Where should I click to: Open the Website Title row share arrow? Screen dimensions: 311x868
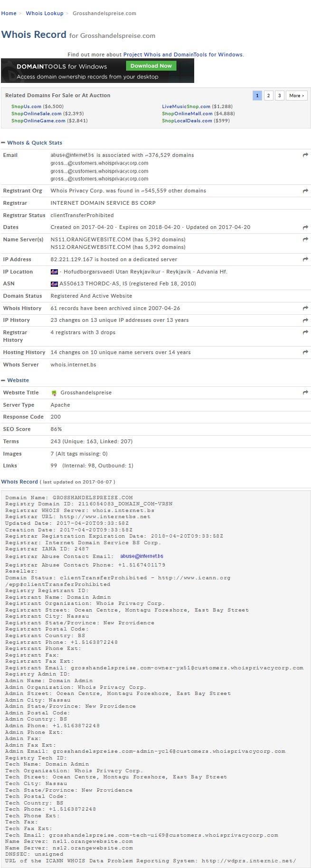[x=305, y=393]
